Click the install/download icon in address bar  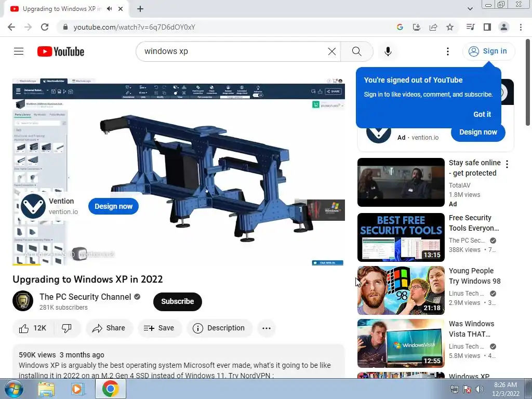coord(416,27)
